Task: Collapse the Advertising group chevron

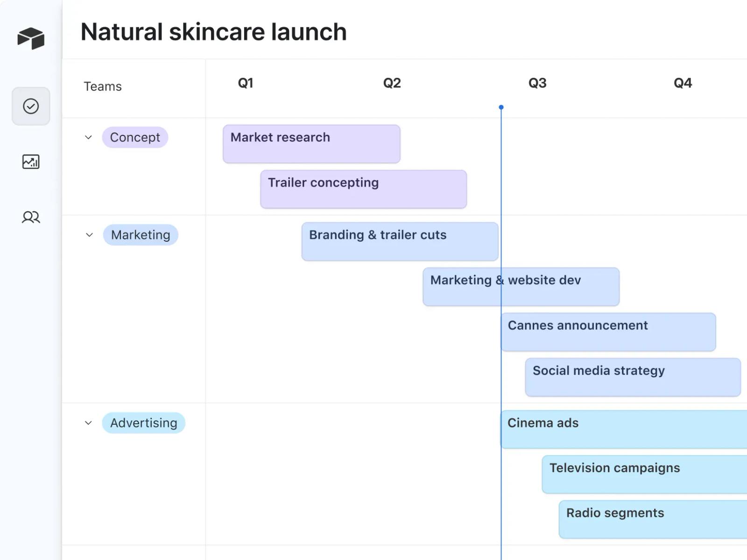Action: pyautogui.click(x=88, y=423)
